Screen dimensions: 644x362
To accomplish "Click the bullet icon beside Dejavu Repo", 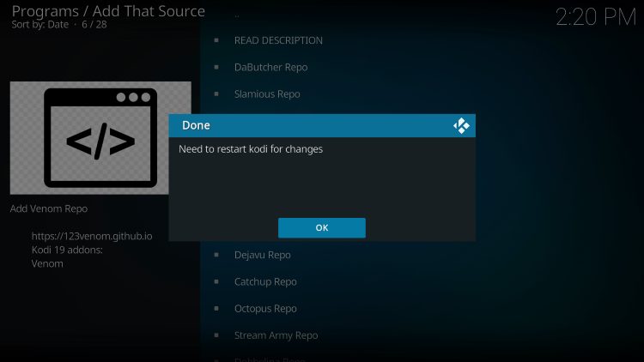I will 216,255.
